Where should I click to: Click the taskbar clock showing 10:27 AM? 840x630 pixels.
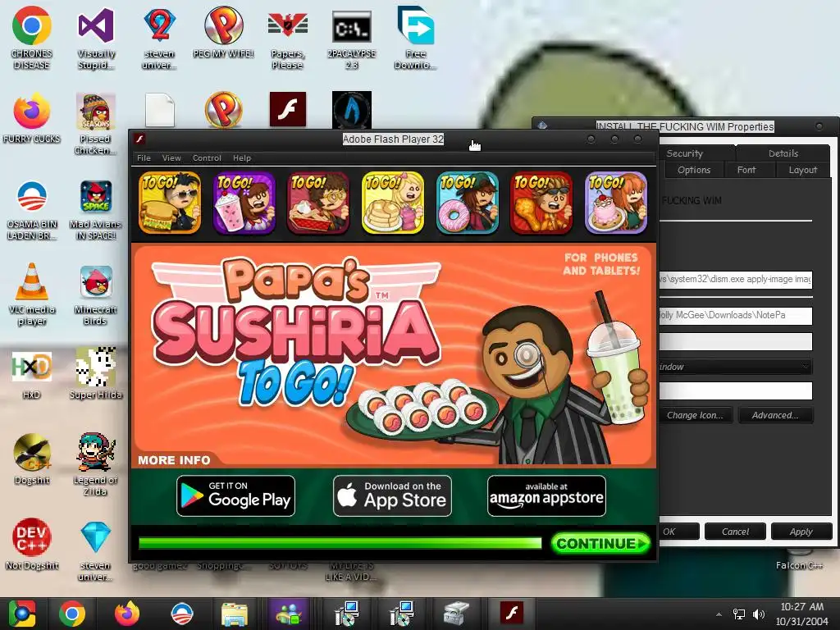(802, 614)
